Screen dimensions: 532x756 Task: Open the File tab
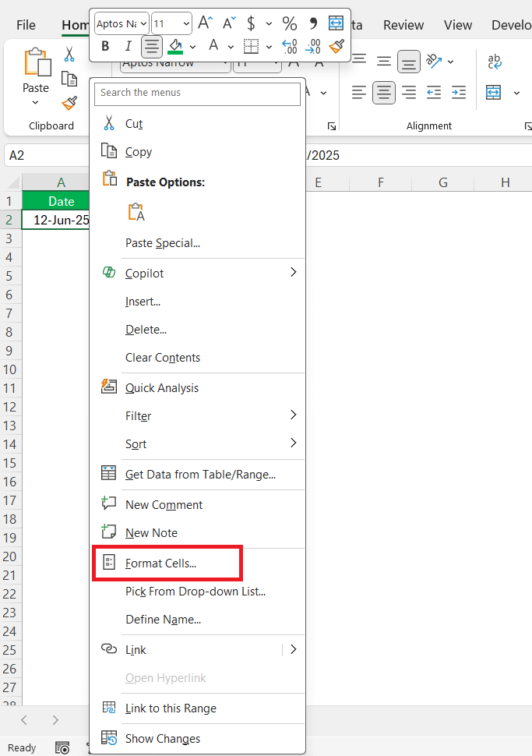coord(26,25)
